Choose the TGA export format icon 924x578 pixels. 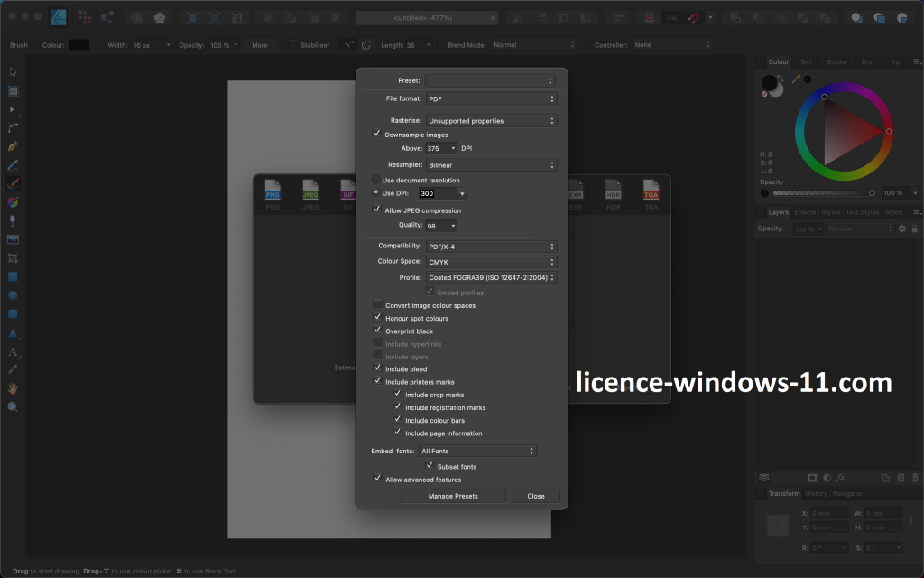[x=651, y=191]
